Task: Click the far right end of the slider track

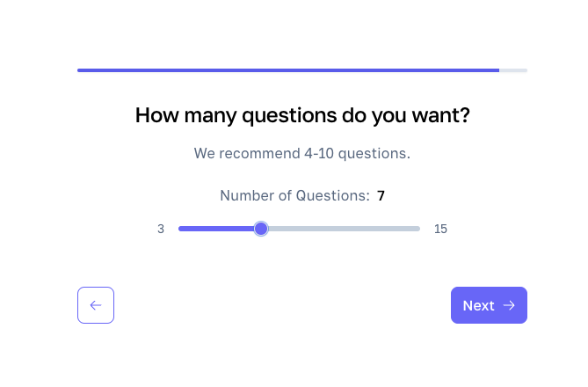Action: click(418, 229)
